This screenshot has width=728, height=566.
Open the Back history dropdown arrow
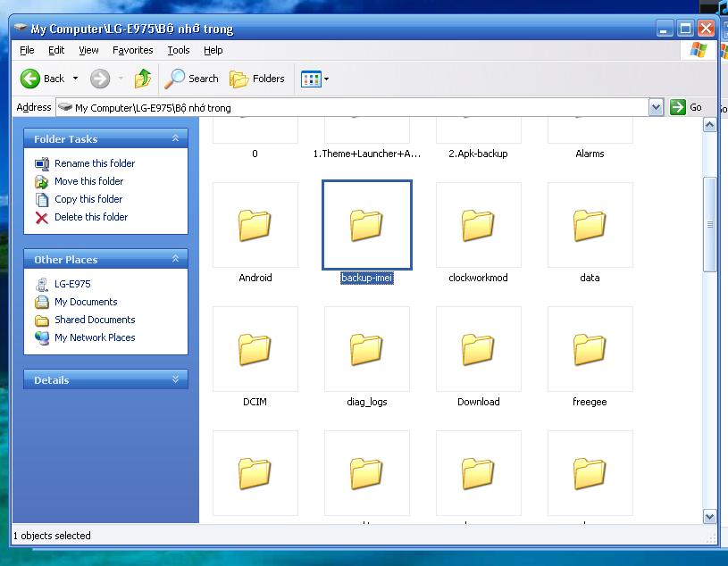[x=75, y=79]
